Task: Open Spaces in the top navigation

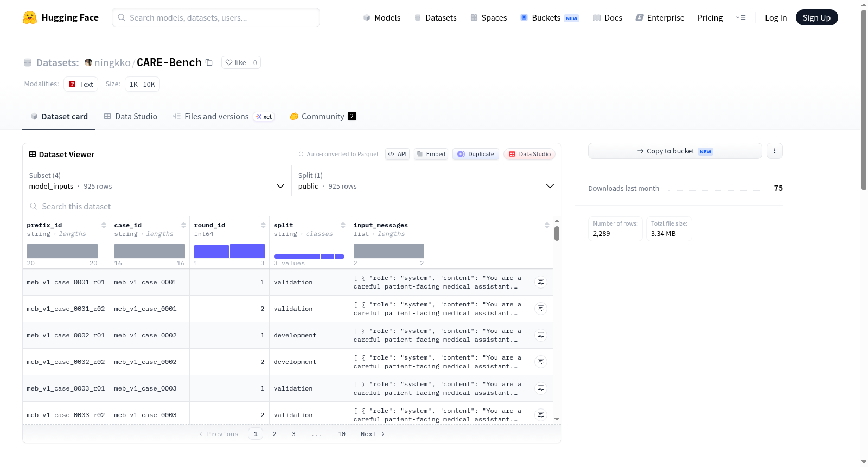Action: (489, 17)
